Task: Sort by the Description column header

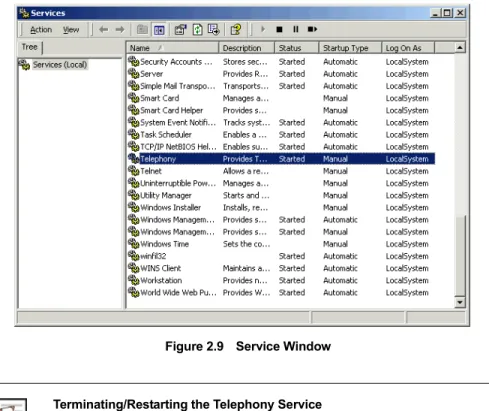Action: point(246,48)
